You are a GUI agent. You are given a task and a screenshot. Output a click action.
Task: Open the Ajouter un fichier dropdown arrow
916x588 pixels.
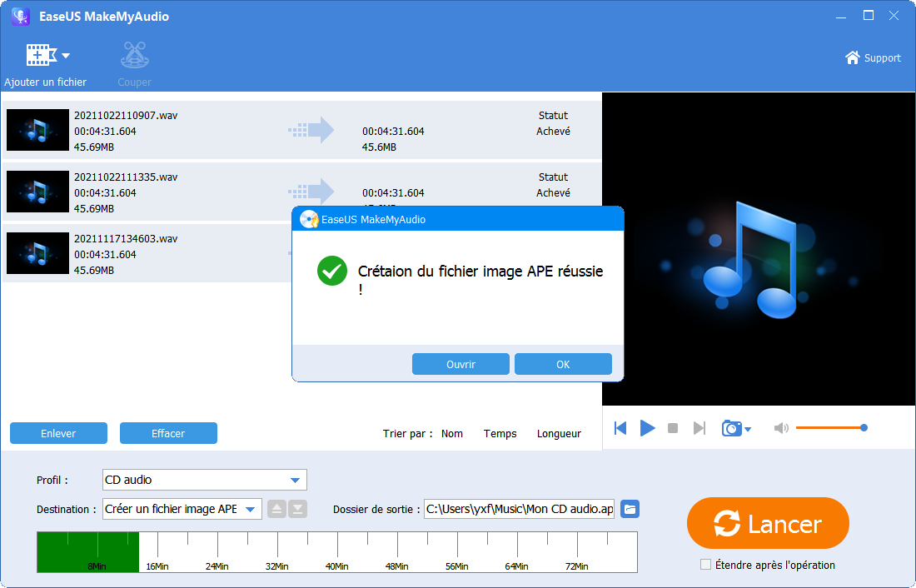66,56
